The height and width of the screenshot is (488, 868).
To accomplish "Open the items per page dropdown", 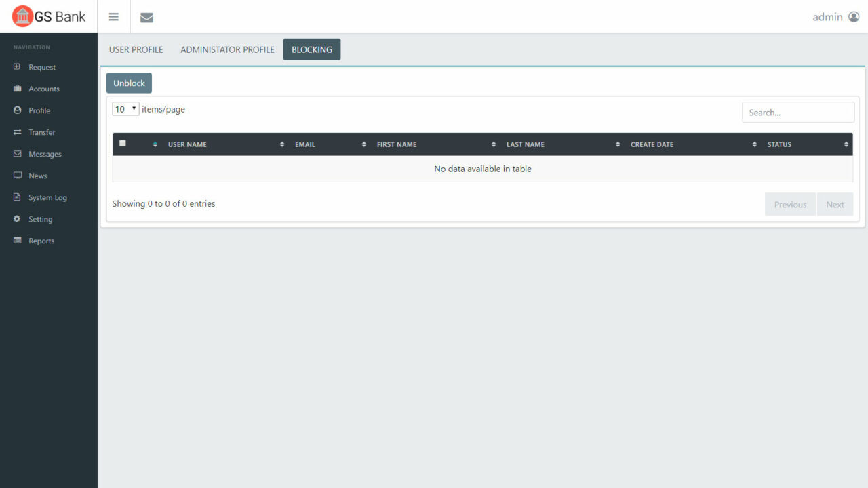I will tap(125, 108).
